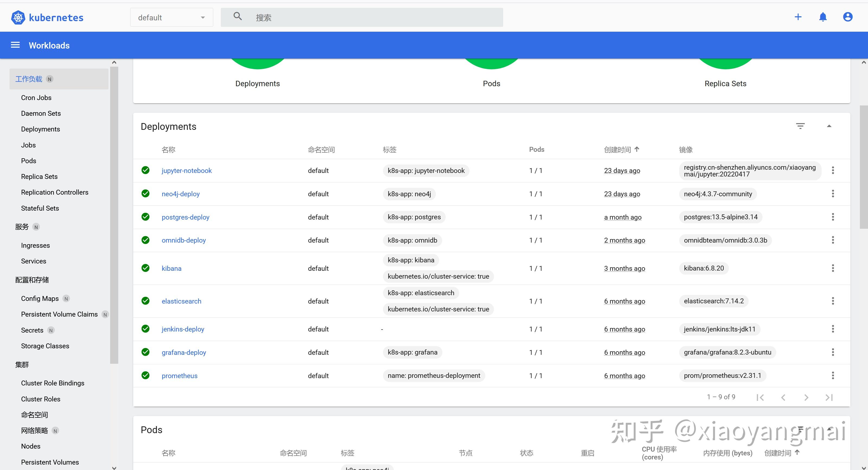Open the elasticsearch deployment link
The image size is (868, 470).
(181, 301)
